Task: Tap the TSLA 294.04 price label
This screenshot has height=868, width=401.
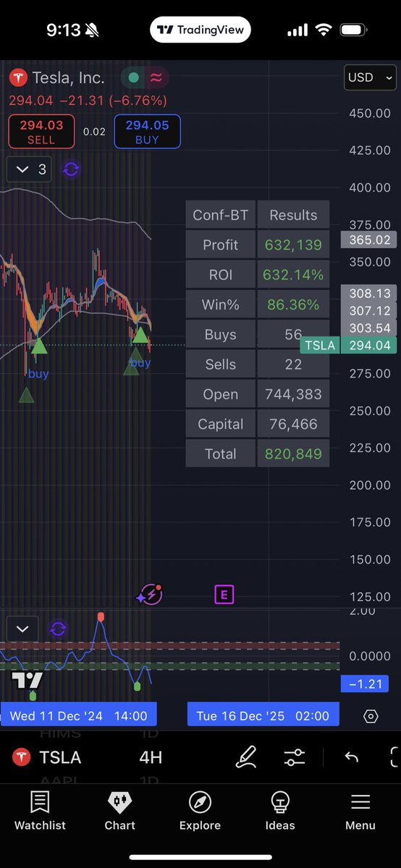Action: 349,345
